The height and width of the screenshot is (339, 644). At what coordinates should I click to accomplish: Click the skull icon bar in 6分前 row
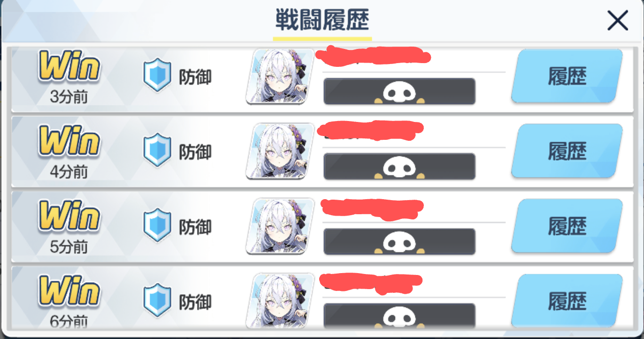[x=399, y=316]
